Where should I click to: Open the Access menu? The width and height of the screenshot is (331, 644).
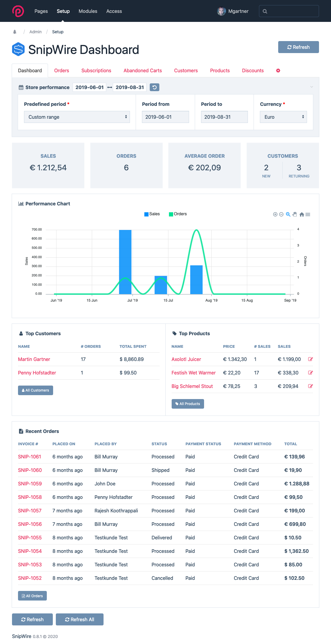114,11
